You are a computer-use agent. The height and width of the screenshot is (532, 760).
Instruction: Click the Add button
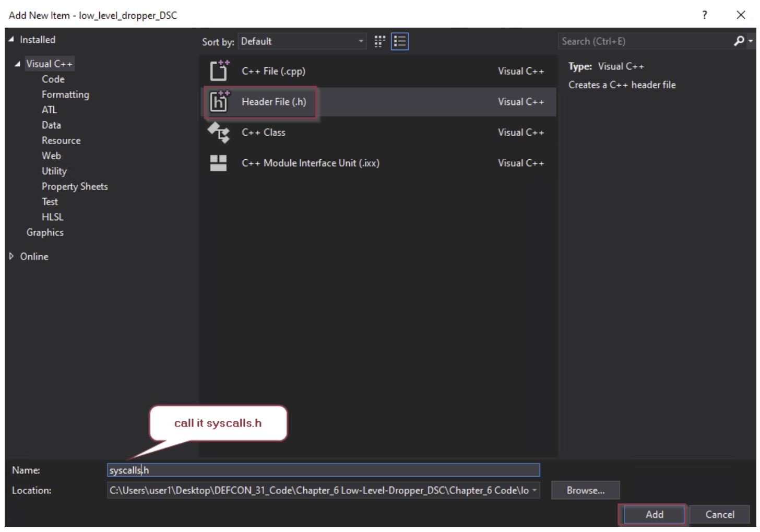pos(654,514)
